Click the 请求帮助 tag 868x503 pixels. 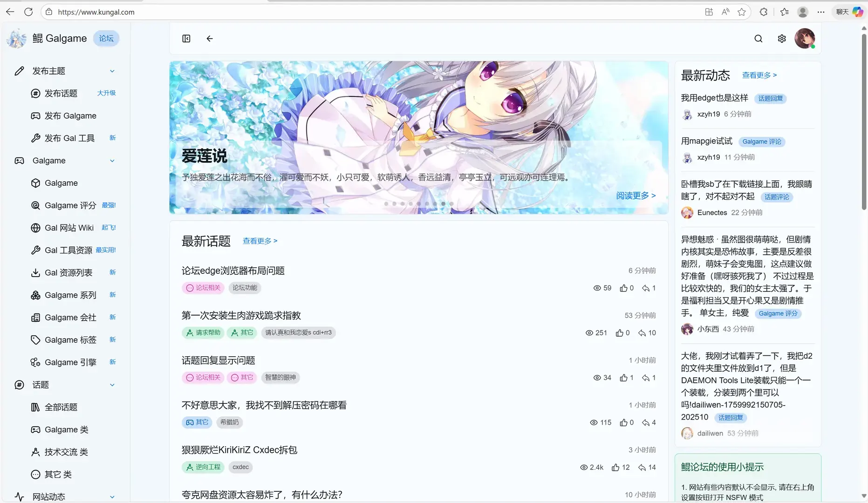[x=203, y=333]
